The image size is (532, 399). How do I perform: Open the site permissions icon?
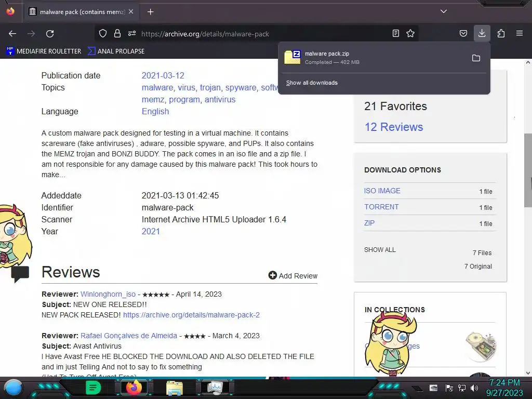[x=132, y=33]
